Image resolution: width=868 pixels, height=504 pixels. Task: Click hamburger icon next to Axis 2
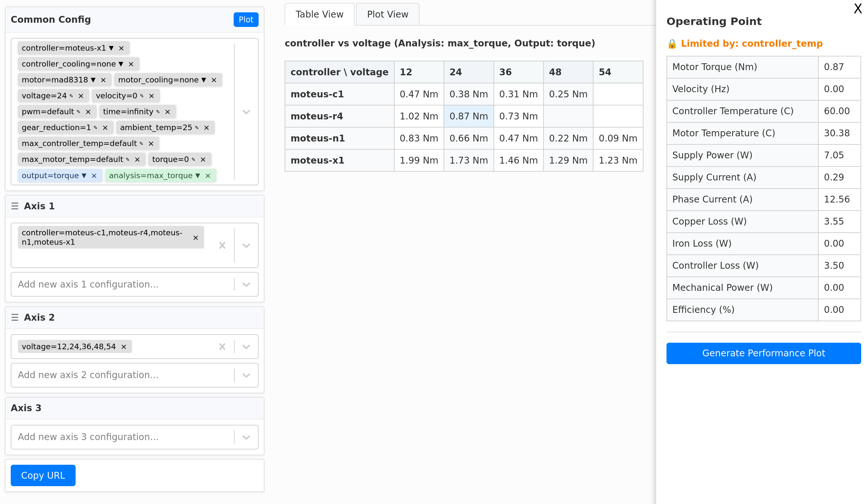tap(15, 317)
